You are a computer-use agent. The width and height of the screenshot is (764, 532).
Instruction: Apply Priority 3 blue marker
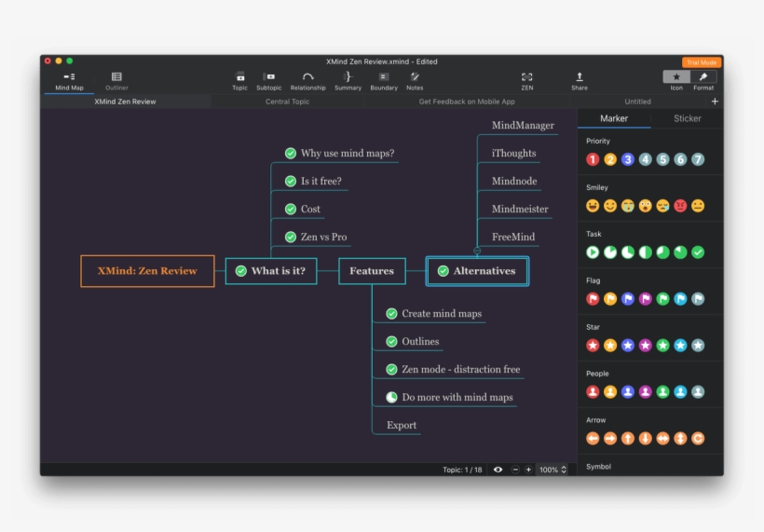628,159
